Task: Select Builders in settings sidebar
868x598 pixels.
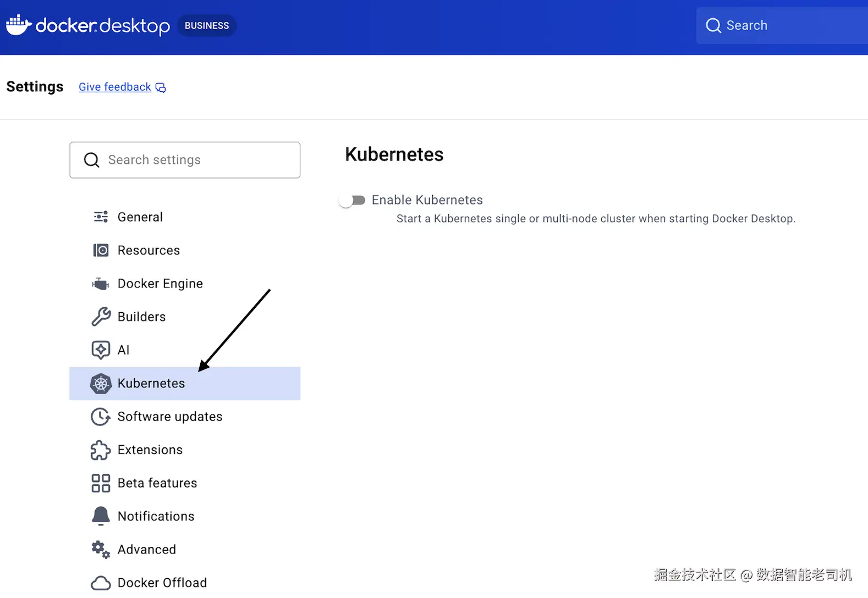Action: 185,317
